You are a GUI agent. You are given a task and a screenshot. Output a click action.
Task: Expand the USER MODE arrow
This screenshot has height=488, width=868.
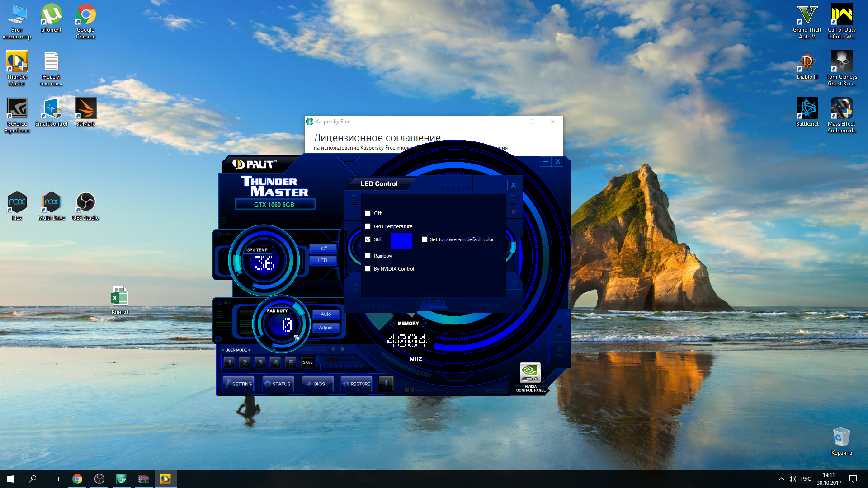(249, 350)
